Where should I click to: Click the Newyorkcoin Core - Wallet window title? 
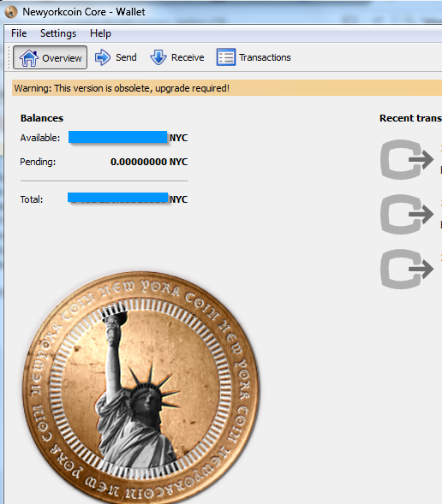pos(84,12)
